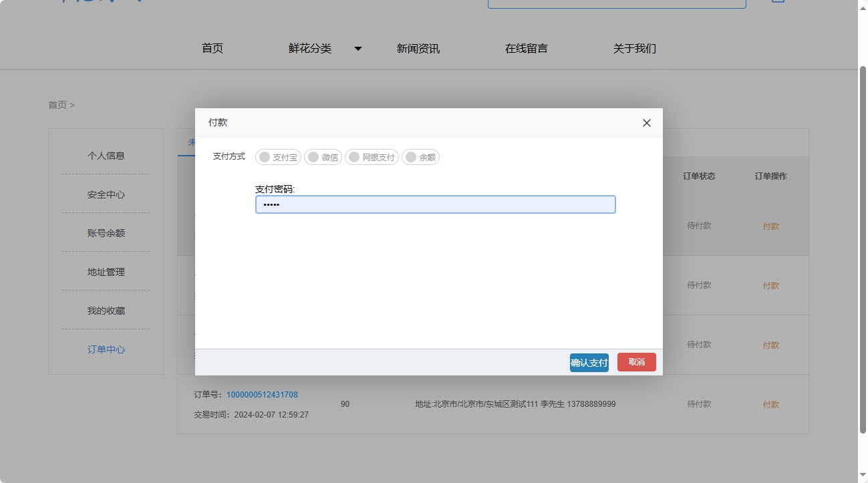Screen dimensions: 868x483
Task: Select the 支付宝 payment method
Action: 277,156
